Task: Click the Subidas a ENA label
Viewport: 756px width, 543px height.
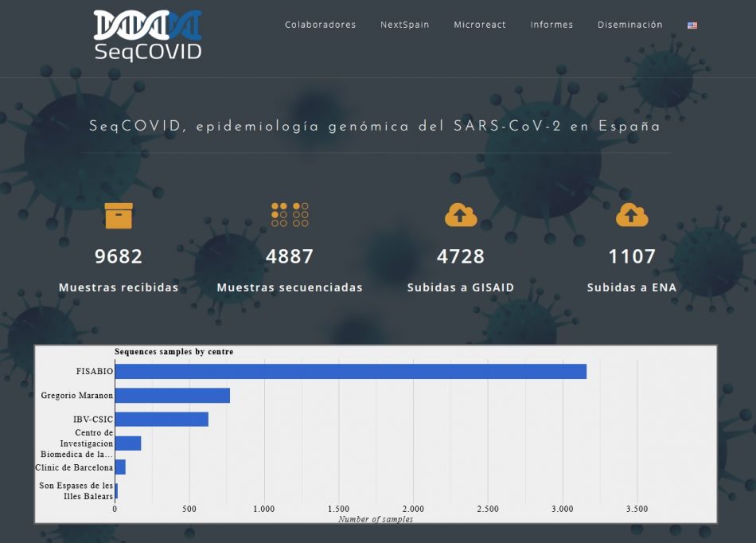Action: [x=632, y=287]
